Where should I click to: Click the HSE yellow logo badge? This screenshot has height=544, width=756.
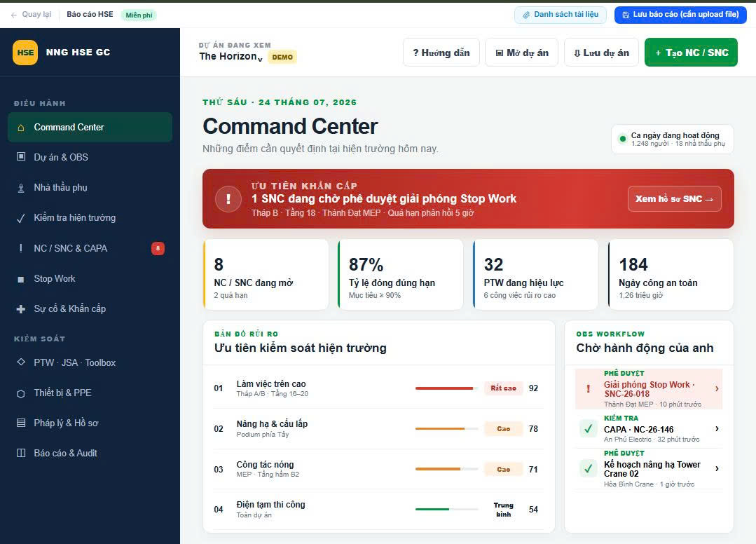pos(25,53)
